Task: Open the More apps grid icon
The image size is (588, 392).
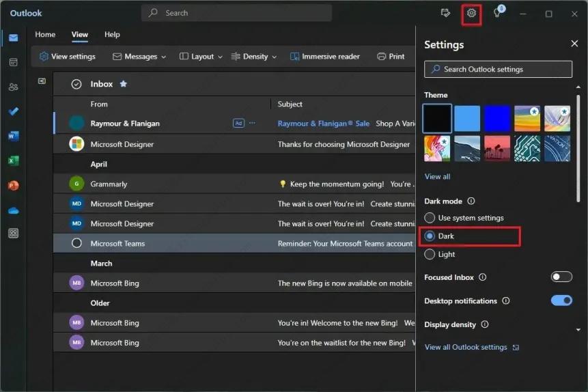Action: tap(14, 234)
